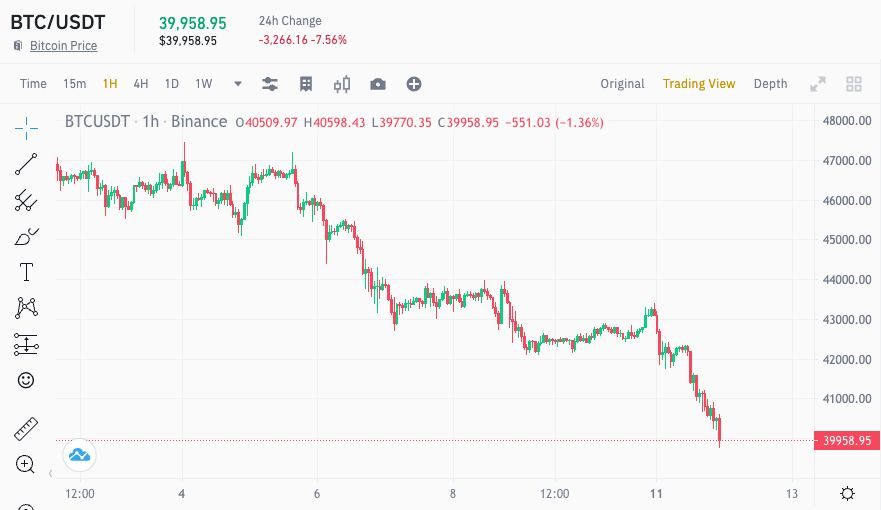The image size is (881, 510).
Task: Open the Bitcoin Price link
Action: click(63, 46)
